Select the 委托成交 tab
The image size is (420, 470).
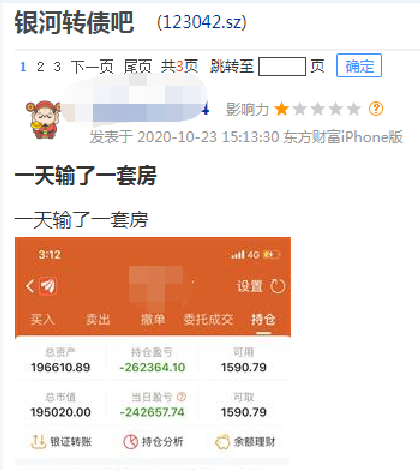(208, 320)
